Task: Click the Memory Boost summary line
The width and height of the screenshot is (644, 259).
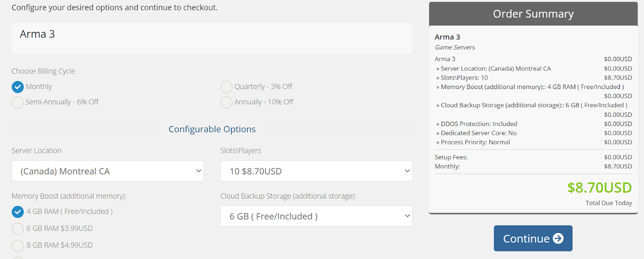Action: point(530,87)
